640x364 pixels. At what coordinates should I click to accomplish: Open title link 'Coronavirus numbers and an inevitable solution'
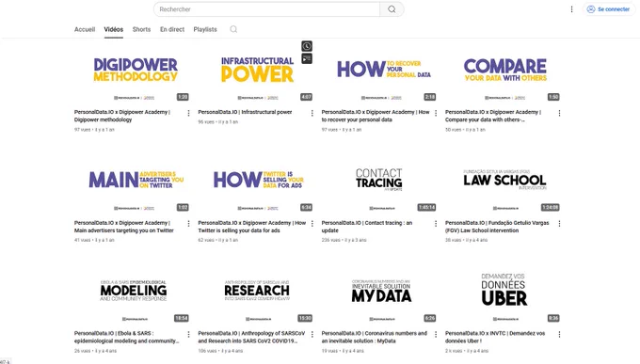coord(375,337)
